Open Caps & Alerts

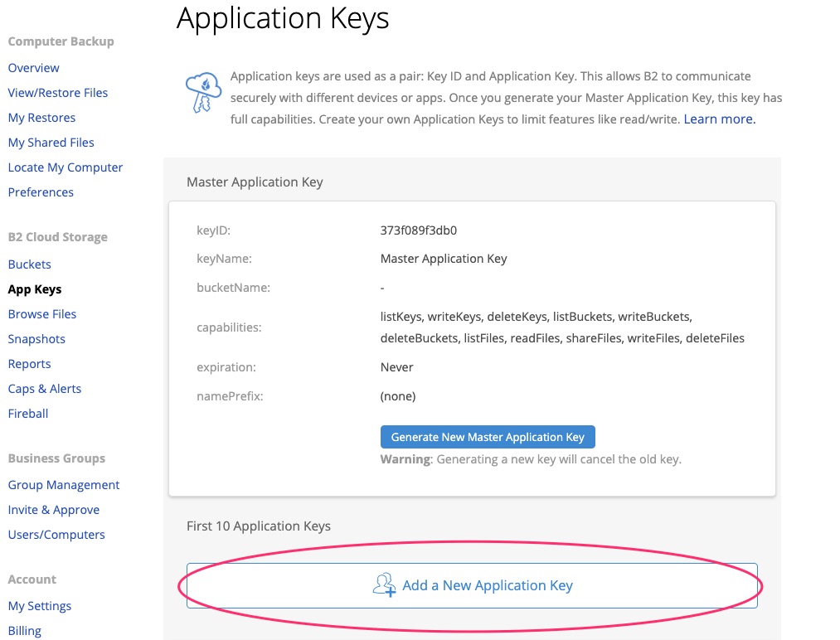[45, 389]
